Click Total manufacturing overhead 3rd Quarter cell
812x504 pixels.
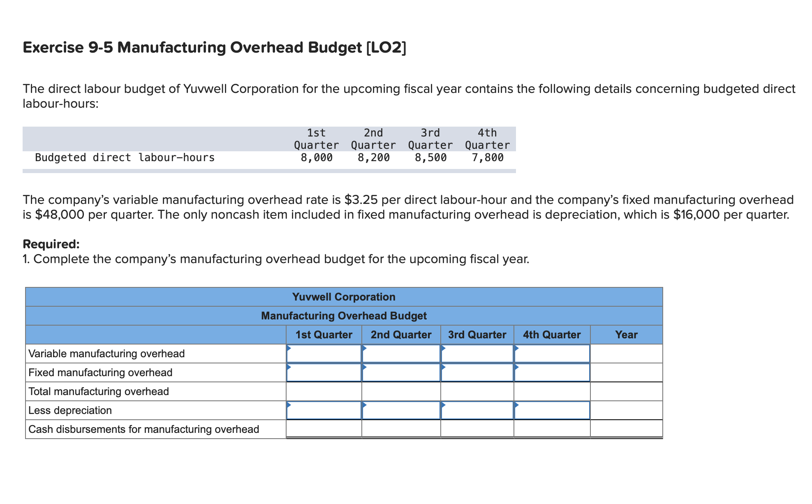[x=477, y=391]
